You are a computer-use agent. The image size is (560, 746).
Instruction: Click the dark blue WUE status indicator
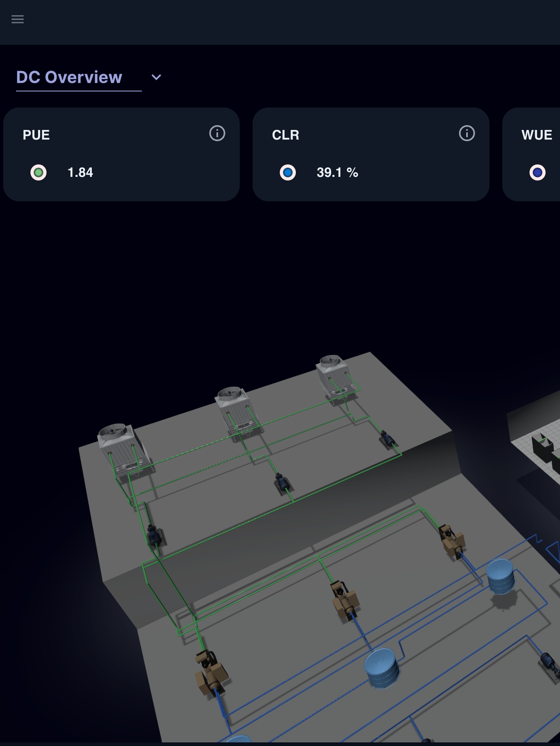point(538,172)
